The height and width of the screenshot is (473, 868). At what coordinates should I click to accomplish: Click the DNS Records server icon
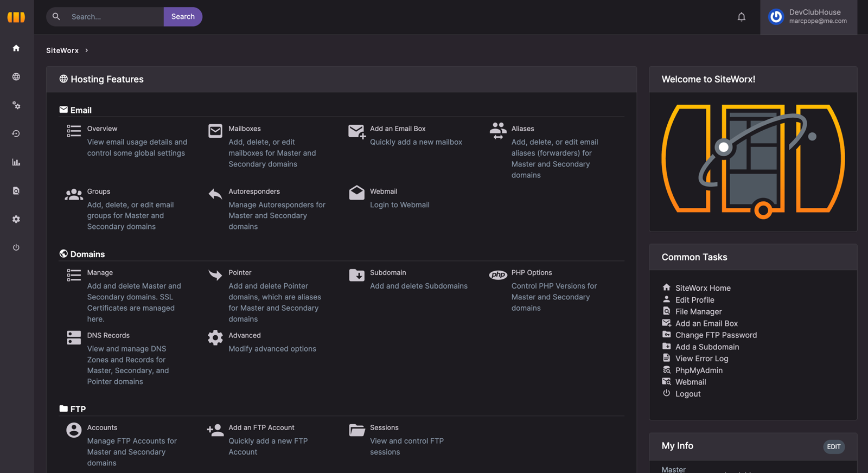[74, 337]
